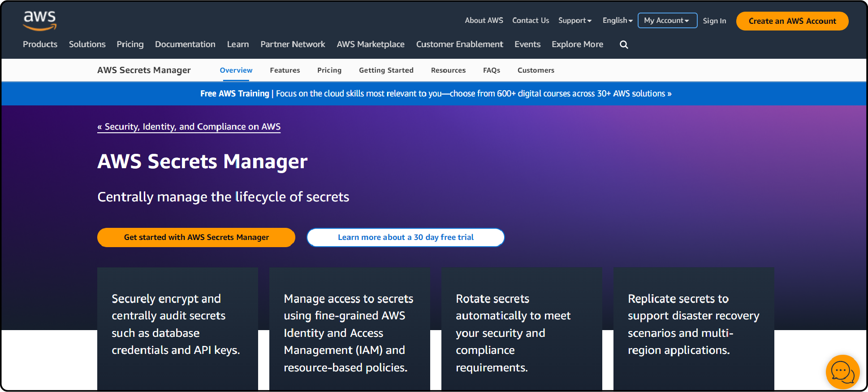Click Get started with AWS Secrets Manager
The width and height of the screenshot is (868, 392).
[x=196, y=237]
